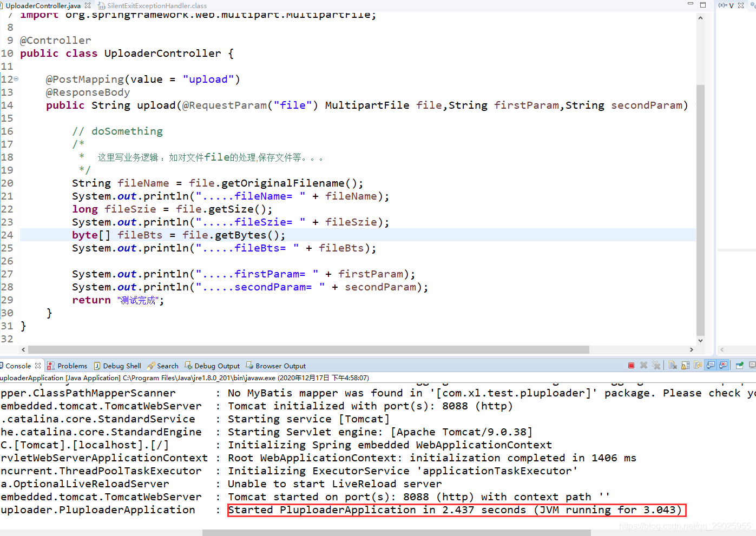Viewport: 756px width, 536px height.
Task: Click console line 'Starting service [Tomcat]'
Action: [308, 419]
